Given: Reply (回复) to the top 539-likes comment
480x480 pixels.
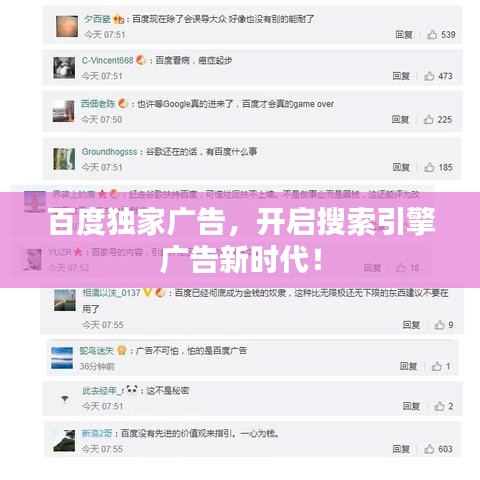Looking at the screenshot, I should 404,34.
